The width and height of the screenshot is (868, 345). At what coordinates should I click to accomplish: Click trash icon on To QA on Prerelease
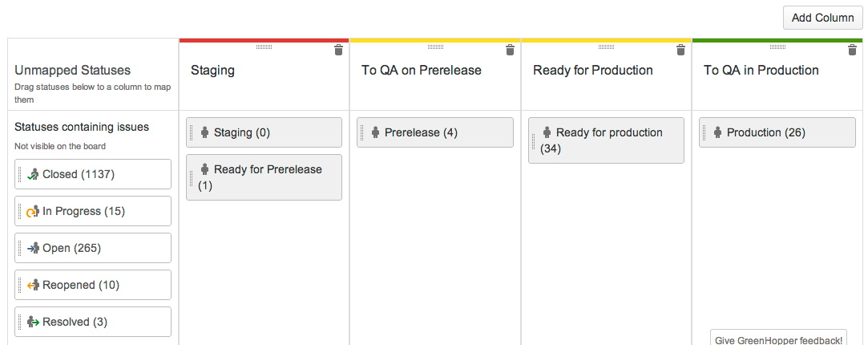coord(510,51)
